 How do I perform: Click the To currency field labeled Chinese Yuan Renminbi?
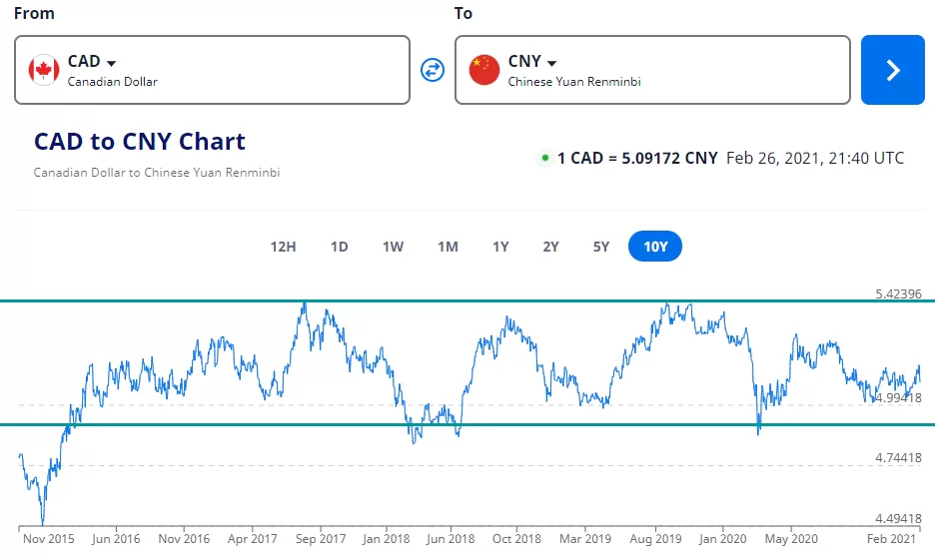[x=652, y=70]
